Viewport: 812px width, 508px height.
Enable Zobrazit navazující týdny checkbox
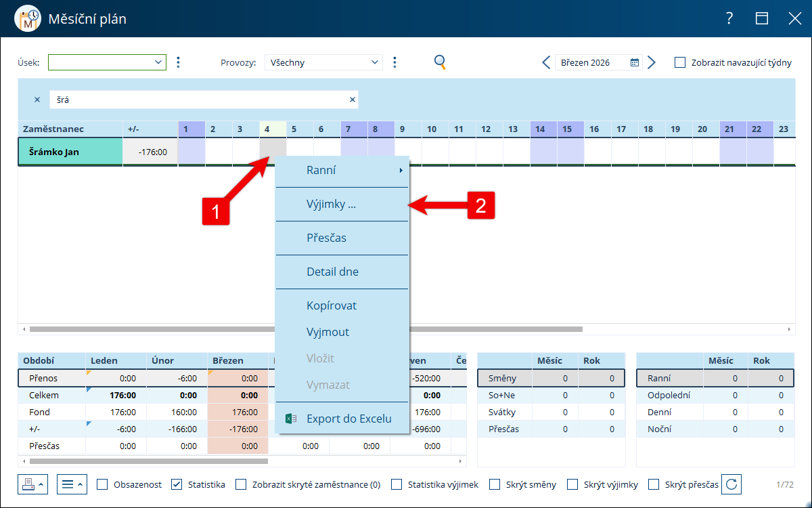[x=680, y=62]
